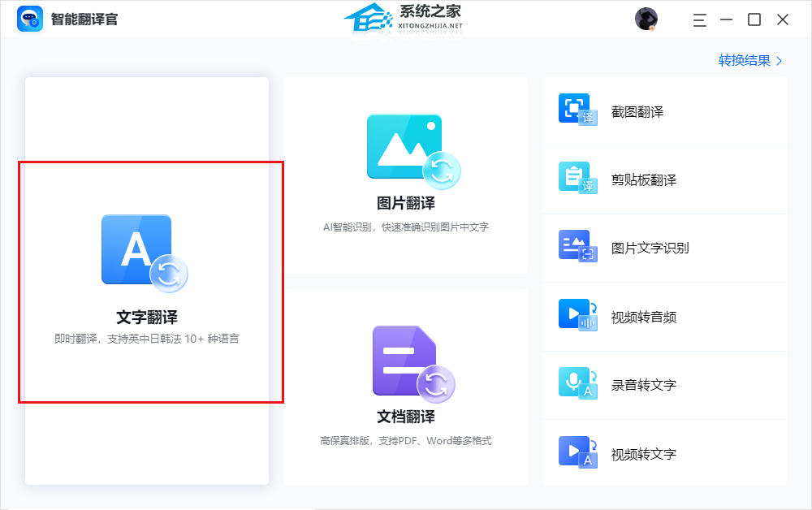
Task: Maximize the 智能翻译官 window
Action: tap(754, 19)
